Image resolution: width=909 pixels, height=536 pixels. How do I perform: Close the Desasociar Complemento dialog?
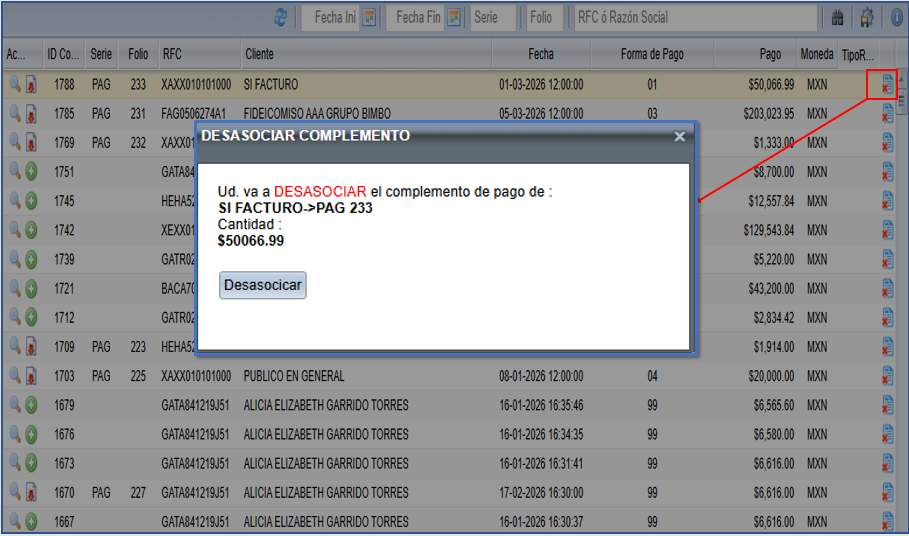[x=680, y=137]
